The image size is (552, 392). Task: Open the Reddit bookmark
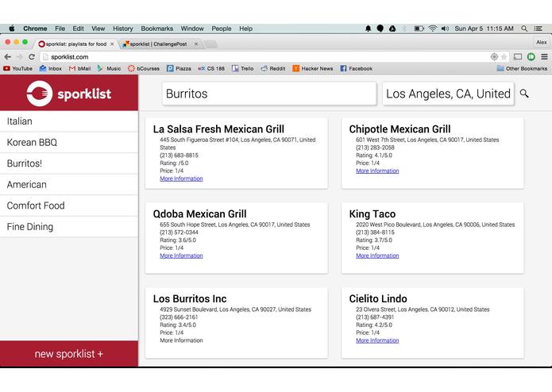click(273, 68)
